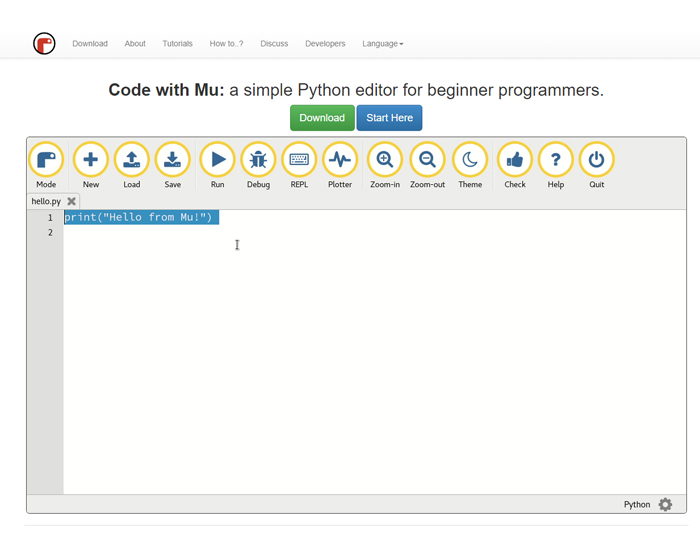Create a new file with New icon
The image size is (700, 560).
pyautogui.click(x=91, y=160)
